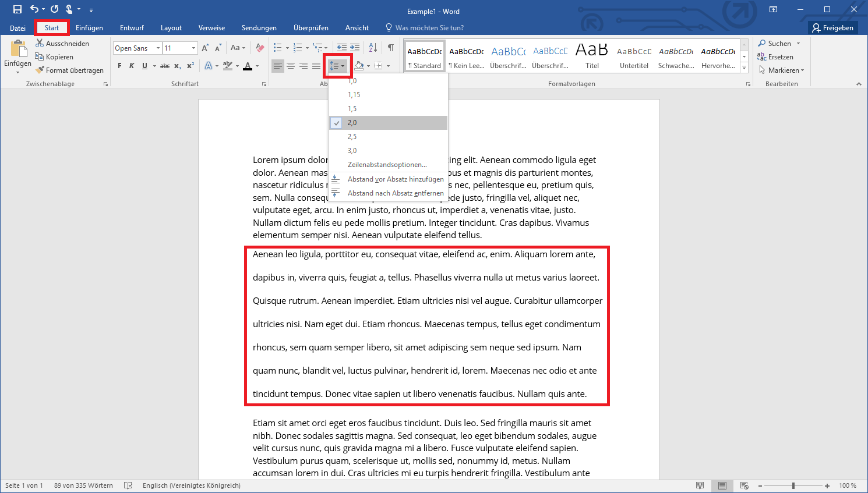Click the zoom slider handle
This screenshot has height=493, width=868.
(793, 485)
